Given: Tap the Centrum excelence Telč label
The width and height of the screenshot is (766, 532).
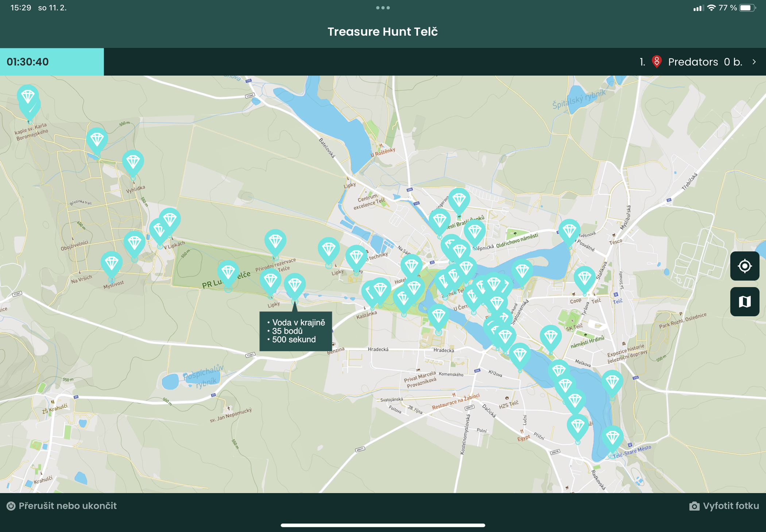Looking at the screenshot, I should click(x=369, y=202).
